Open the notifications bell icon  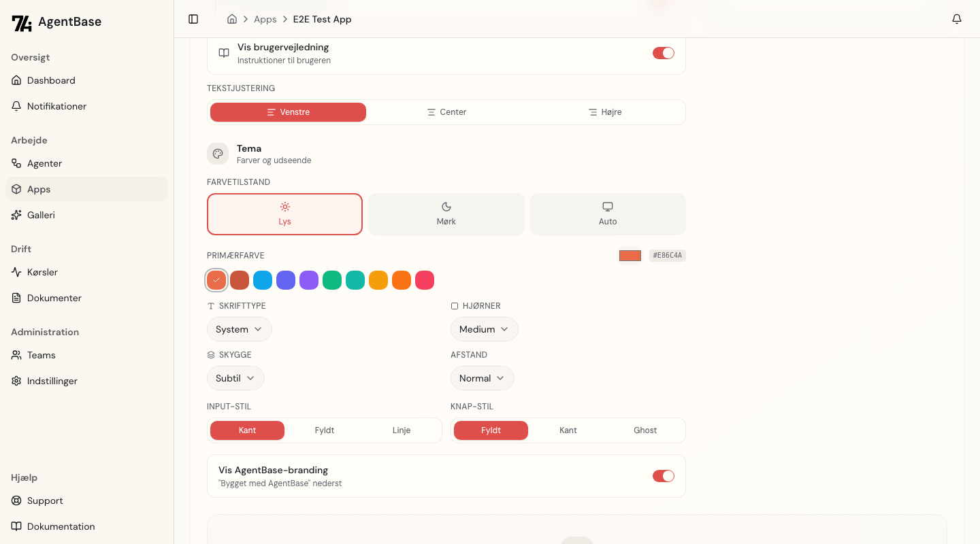[957, 19]
